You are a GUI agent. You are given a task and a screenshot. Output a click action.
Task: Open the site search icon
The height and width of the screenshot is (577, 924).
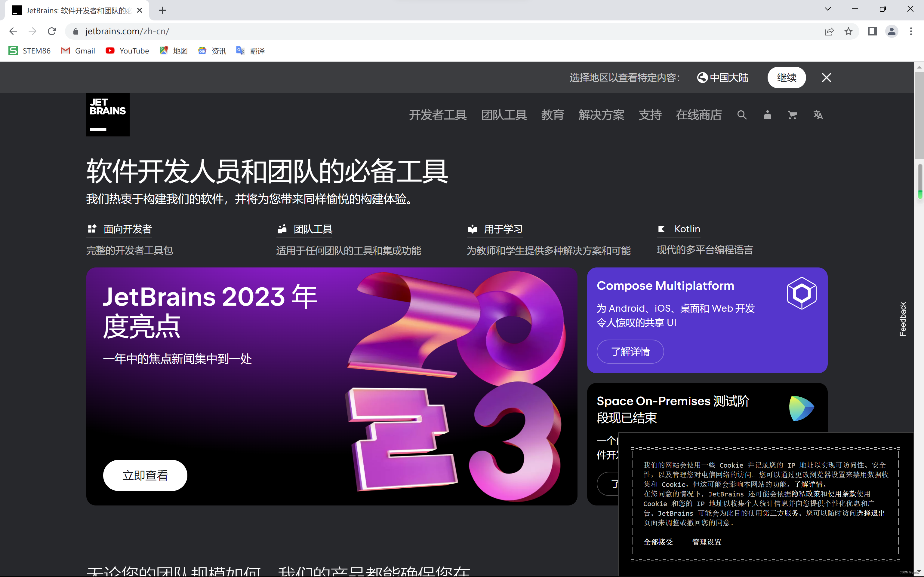(741, 115)
